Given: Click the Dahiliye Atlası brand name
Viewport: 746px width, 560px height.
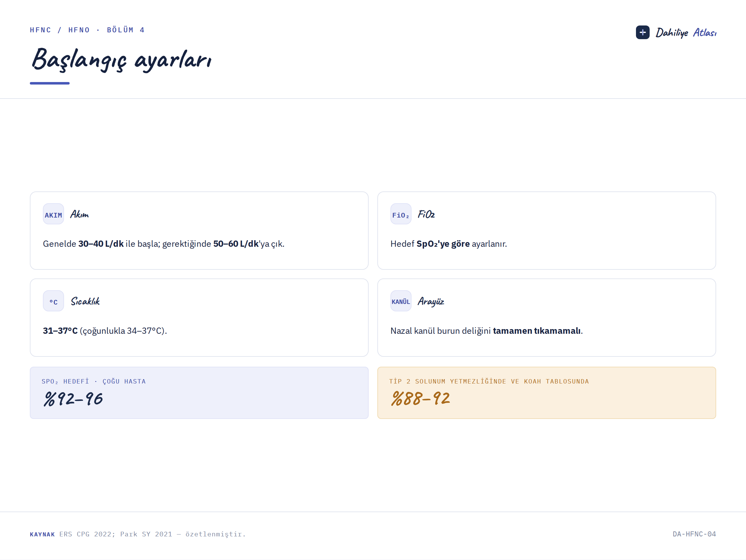Looking at the screenshot, I should pyautogui.click(x=686, y=33).
